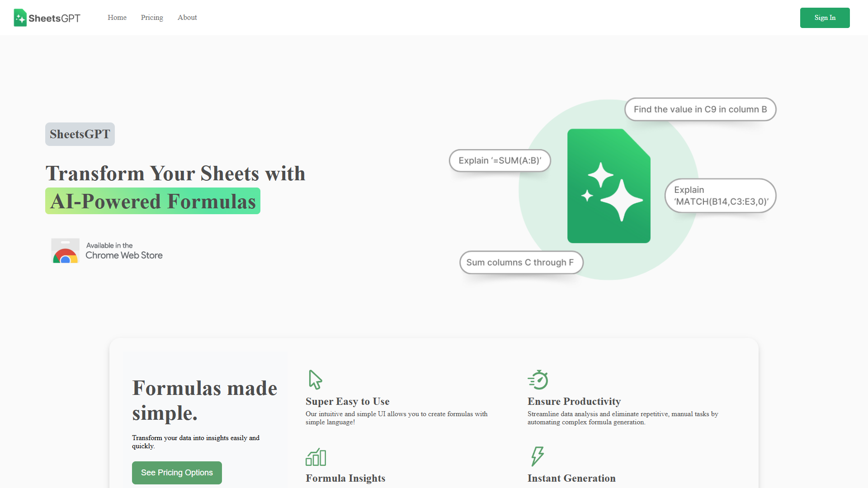868x488 pixels.
Task: Click the 'Formulas made simple.' heading
Action: [x=205, y=400]
